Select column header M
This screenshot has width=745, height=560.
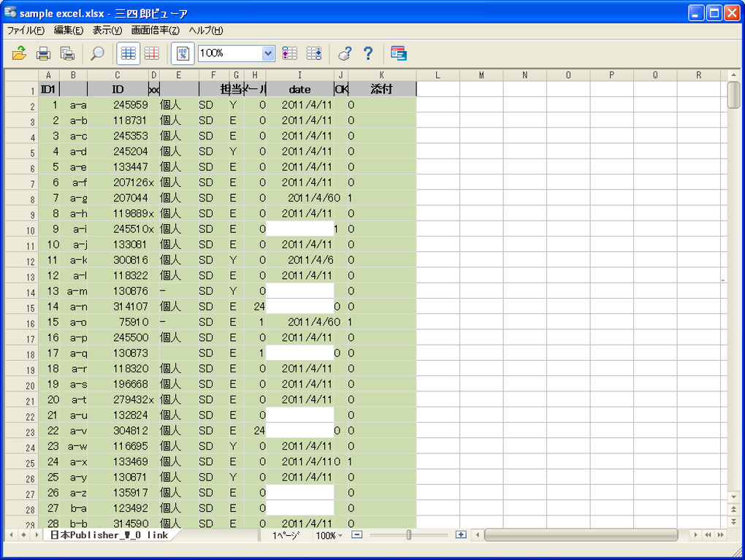pyautogui.click(x=481, y=75)
